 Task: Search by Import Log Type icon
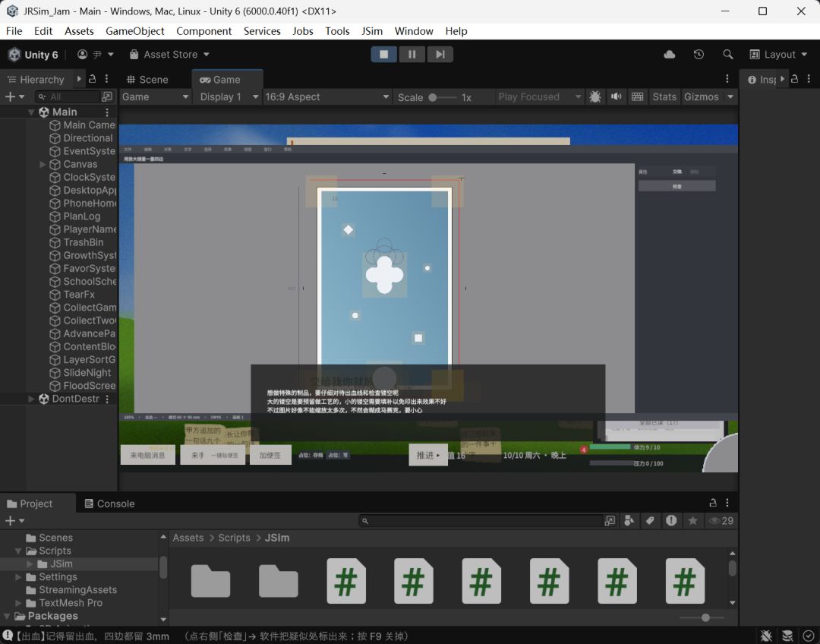click(671, 520)
